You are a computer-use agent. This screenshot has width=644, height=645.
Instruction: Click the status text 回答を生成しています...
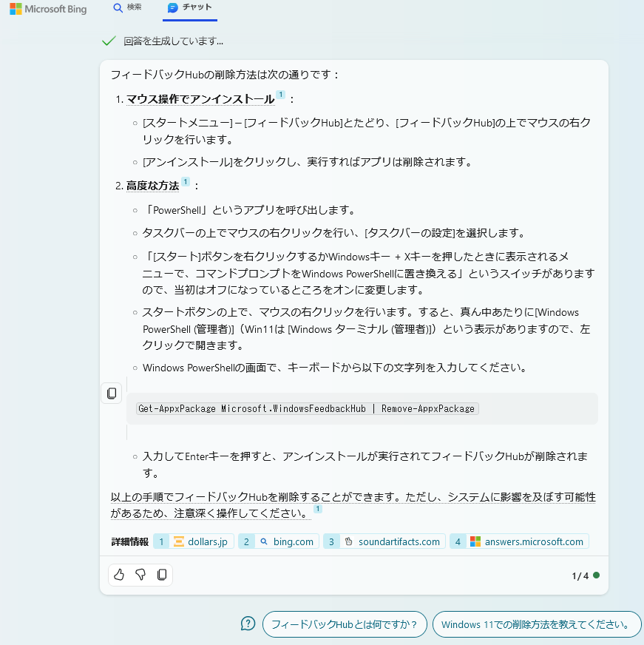point(173,41)
